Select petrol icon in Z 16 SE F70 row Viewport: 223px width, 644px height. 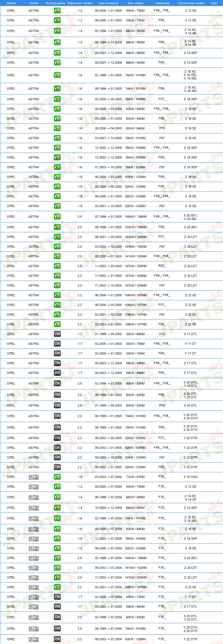(57, 128)
